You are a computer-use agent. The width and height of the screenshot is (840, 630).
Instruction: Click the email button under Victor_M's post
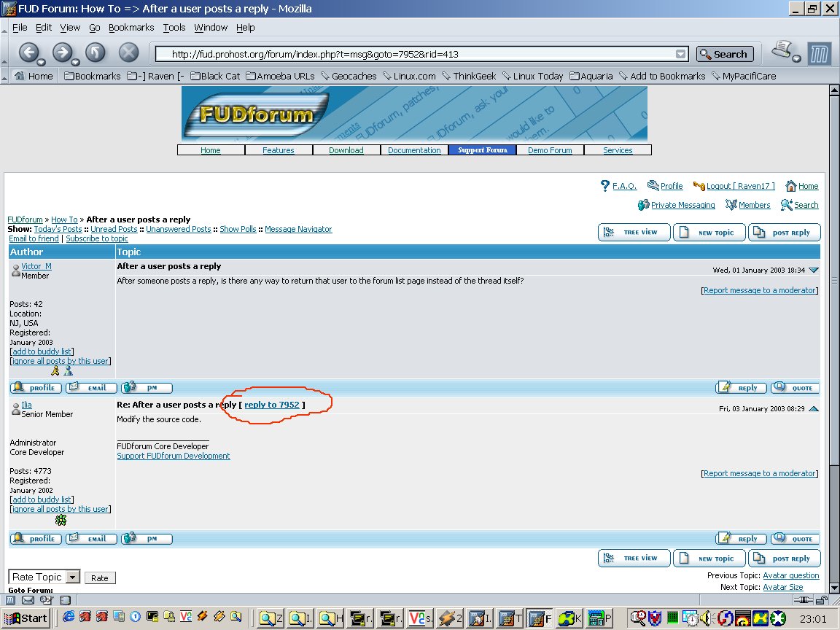[91, 388]
